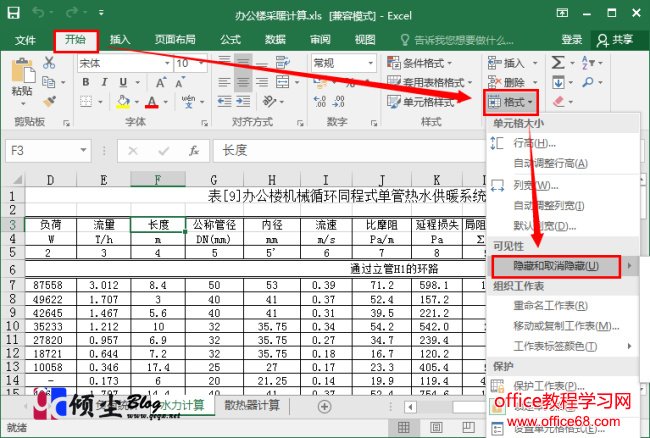Switch to 散热器计算 sheet tab
650x438 pixels.
(252, 405)
